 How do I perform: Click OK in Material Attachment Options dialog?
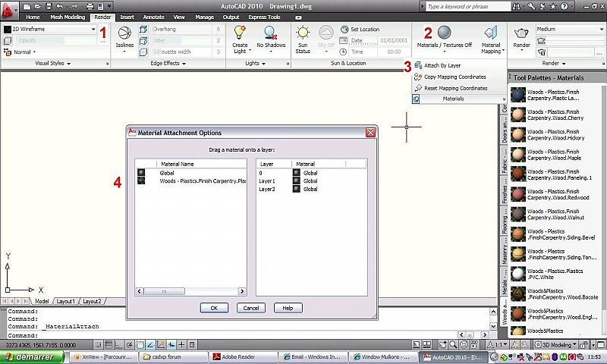(x=214, y=308)
